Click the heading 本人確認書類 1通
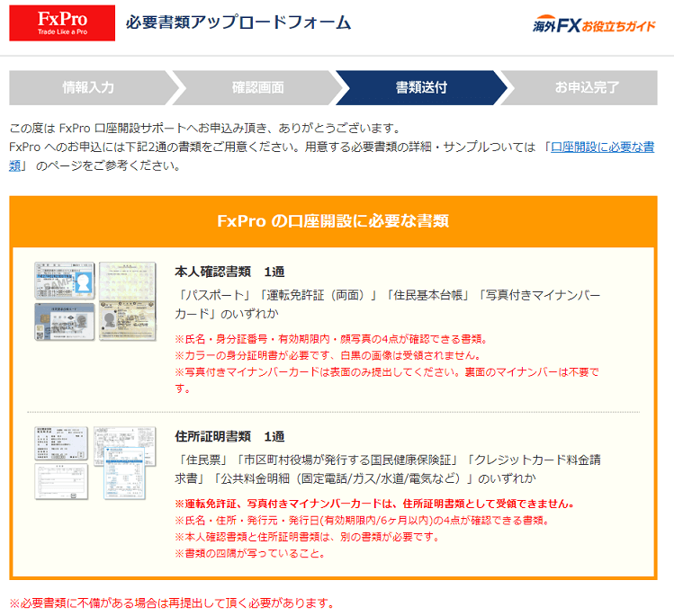Image resolution: width=674 pixels, height=616 pixels. [x=229, y=272]
